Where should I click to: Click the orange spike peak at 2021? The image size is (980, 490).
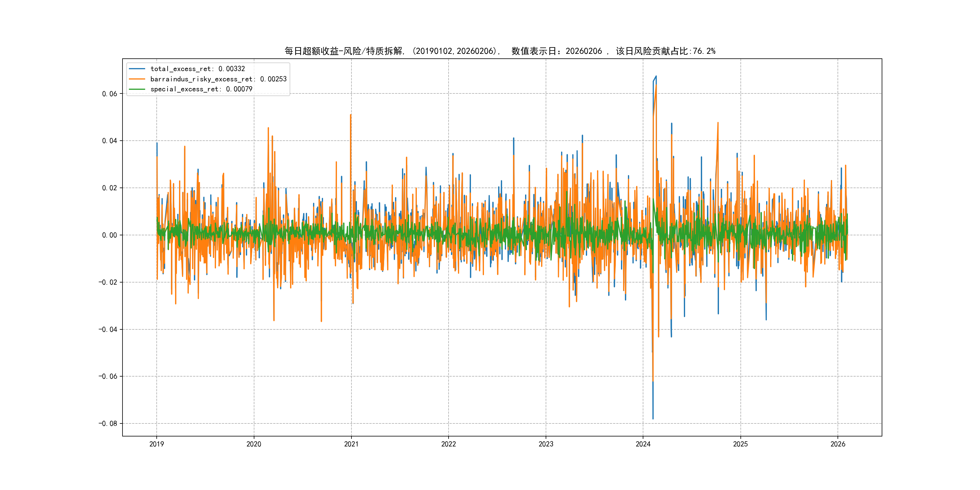point(351,115)
